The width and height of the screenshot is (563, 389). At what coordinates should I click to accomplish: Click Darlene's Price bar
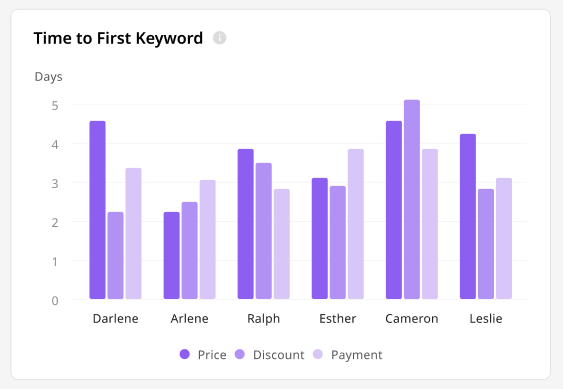point(98,210)
